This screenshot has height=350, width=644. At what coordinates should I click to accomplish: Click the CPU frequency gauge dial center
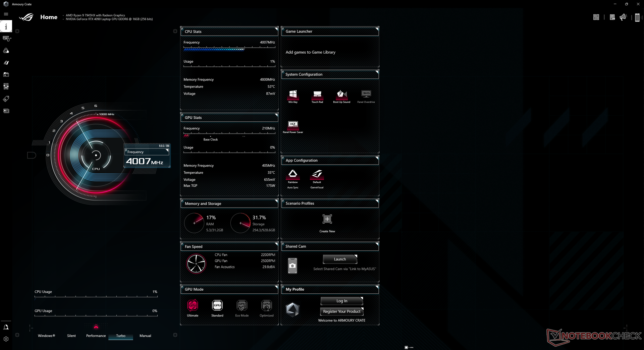(x=96, y=155)
